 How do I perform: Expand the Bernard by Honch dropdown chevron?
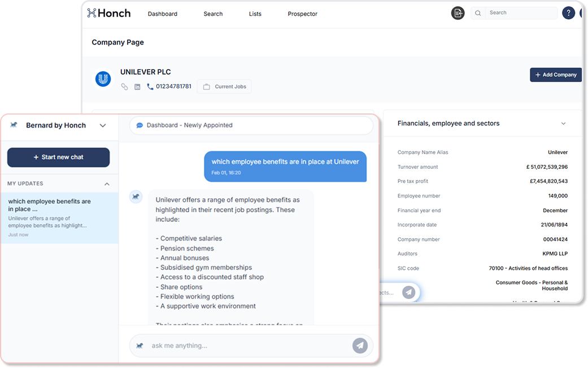pyautogui.click(x=103, y=125)
